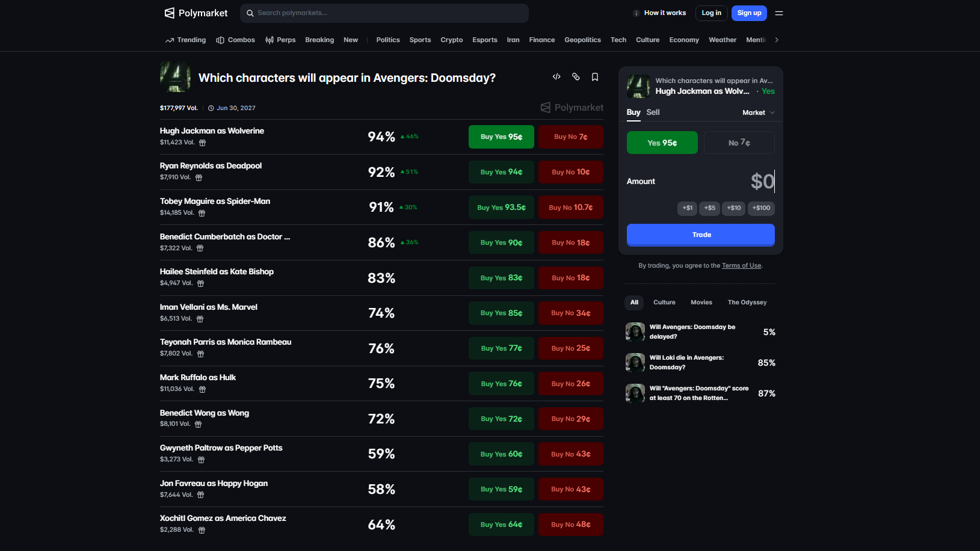Click gift icon under Jon Favreau as Happy Hogan
This screenshot has height=551, width=980.
click(x=201, y=495)
